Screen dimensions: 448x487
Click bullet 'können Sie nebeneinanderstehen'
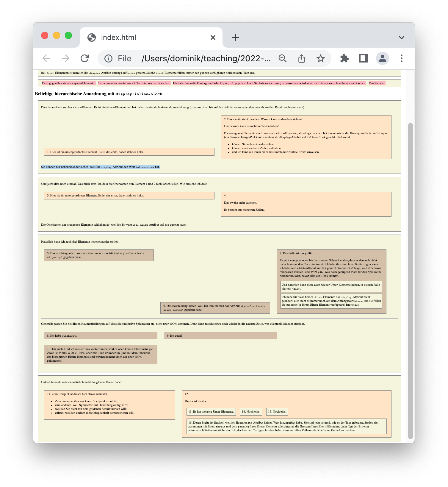point(253,144)
